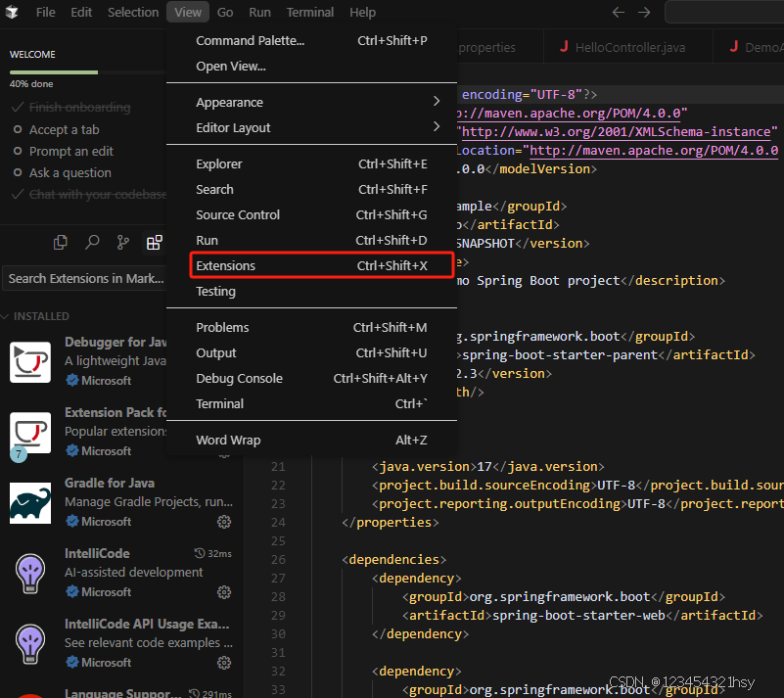The image size is (784, 698).
Task: Select Source Control menu entry
Action: (311, 215)
